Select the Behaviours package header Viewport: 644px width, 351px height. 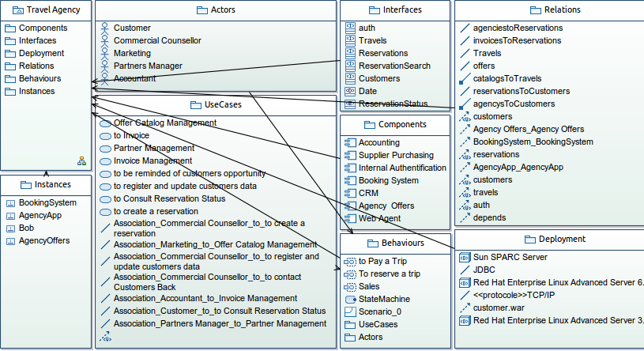pyautogui.click(x=395, y=243)
